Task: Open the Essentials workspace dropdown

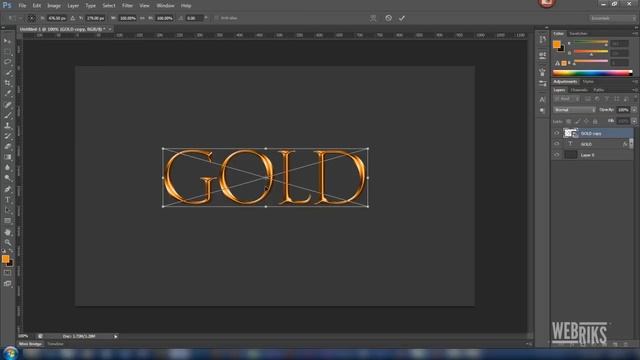Action: point(612,18)
